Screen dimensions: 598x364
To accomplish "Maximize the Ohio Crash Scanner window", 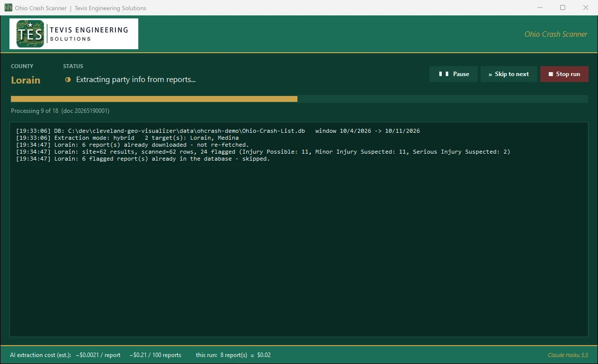I will [x=563, y=8].
